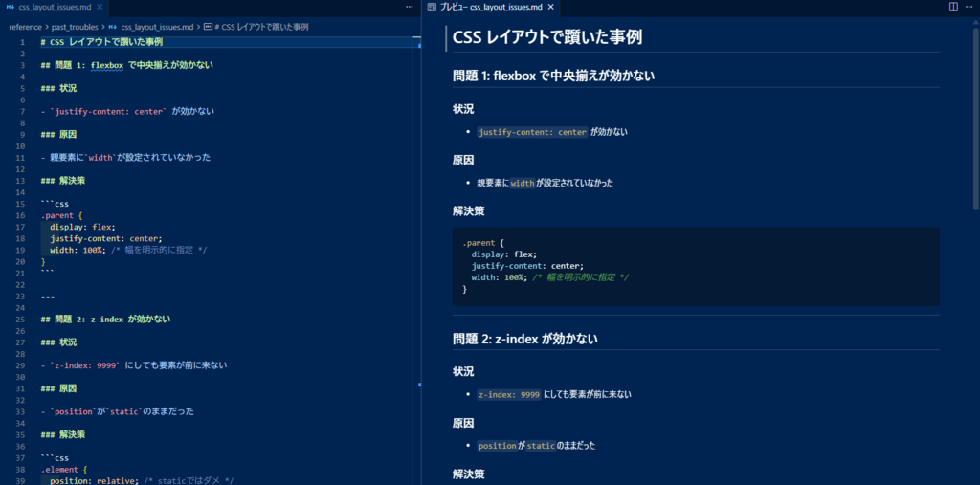Click 'position: relative;' on editor line 39
This screenshot has width=980, height=485.
(x=95, y=480)
